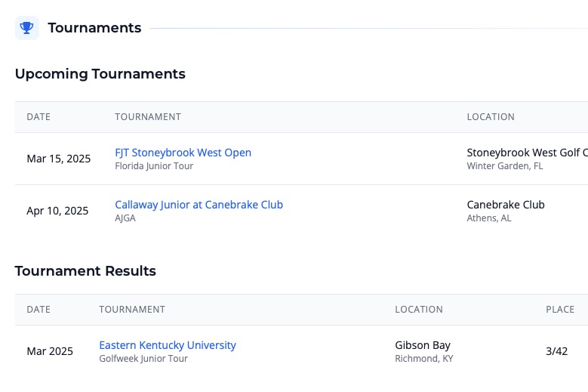Click the Florida Junior Tour subtitle
588x392 pixels.
154,166
